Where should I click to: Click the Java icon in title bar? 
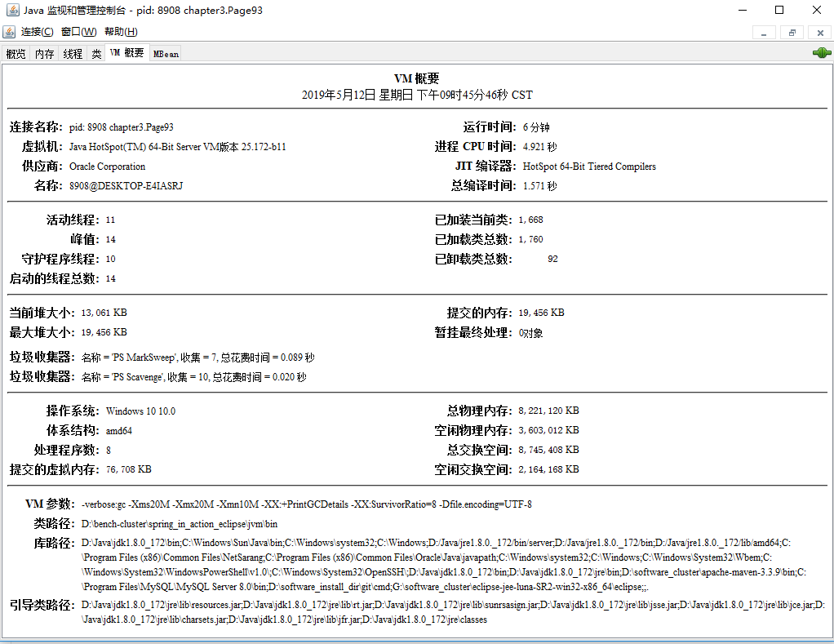tap(11, 10)
